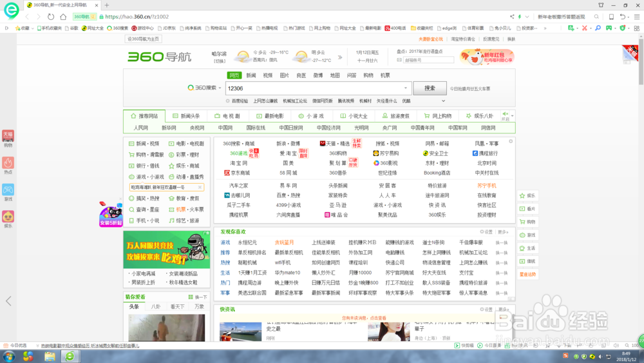Click the undo closed-tab arrow icon
This screenshot has width=644, height=363.
pos(623,17)
